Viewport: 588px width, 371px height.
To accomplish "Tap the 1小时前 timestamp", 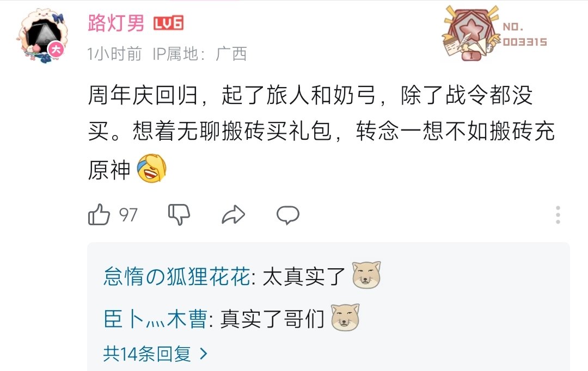I will [x=115, y=54].
